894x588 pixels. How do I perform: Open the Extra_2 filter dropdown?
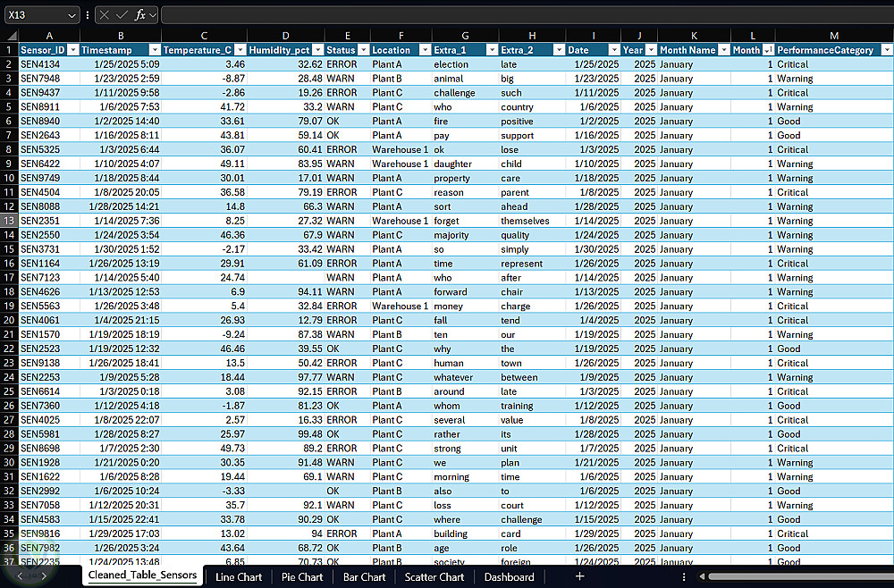pos(559,50)
